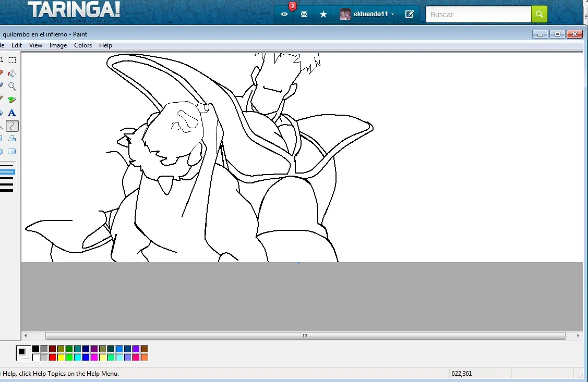
Task: Click the Buscar search field
Action: point(478,14)
